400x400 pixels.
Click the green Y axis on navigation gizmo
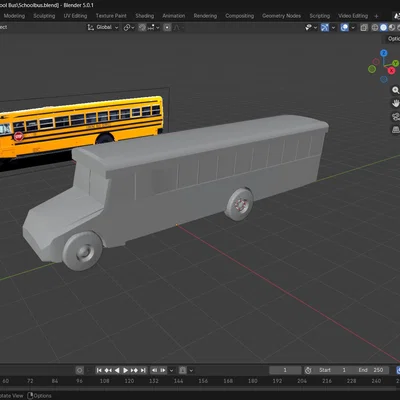395,63
